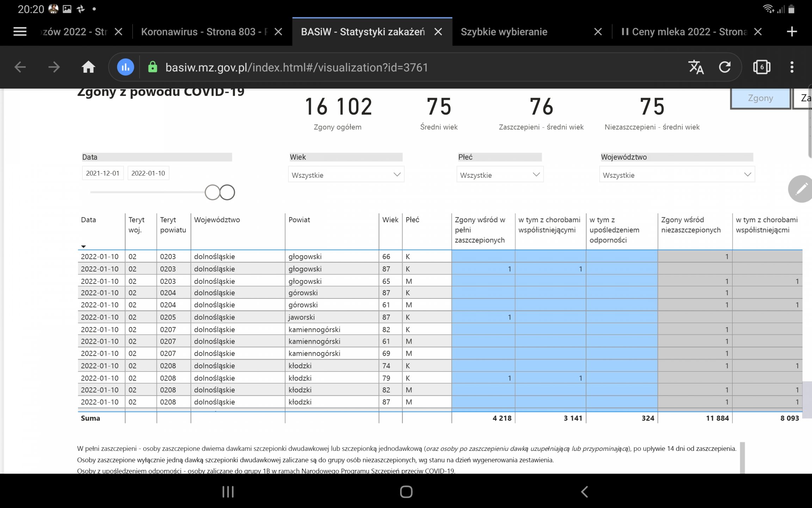Add a new browser tab
The image size is (812, 508).
[x=792, y=32]
